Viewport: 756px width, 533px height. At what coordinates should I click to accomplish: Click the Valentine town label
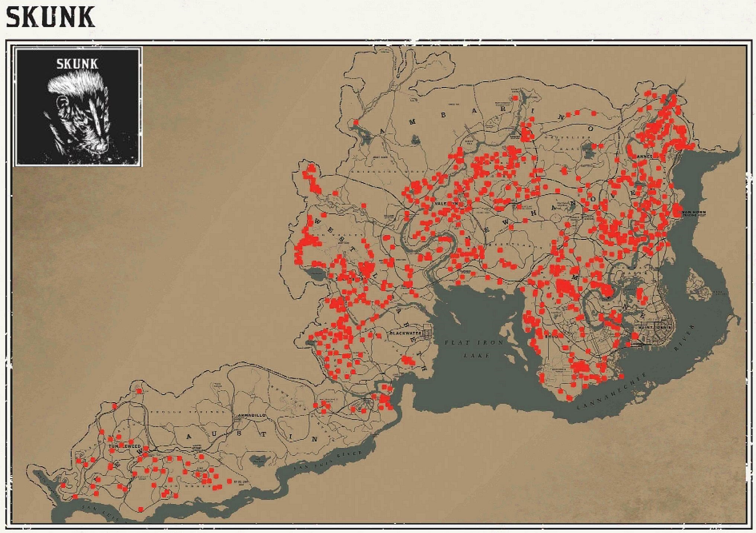tap(447, 204)
